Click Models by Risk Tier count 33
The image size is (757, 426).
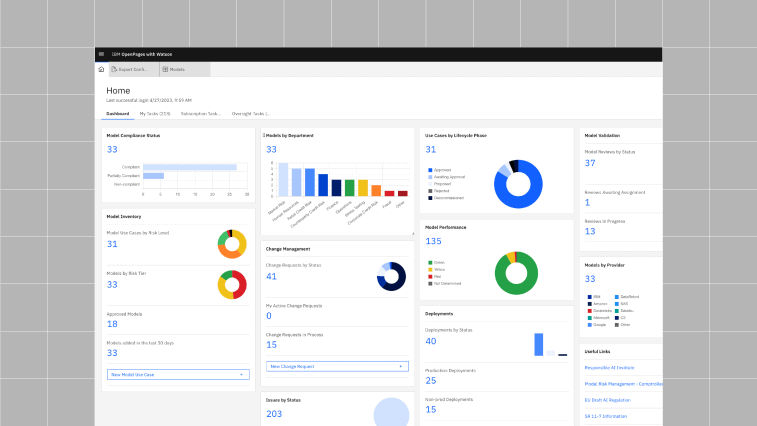(x=112, y=284)
